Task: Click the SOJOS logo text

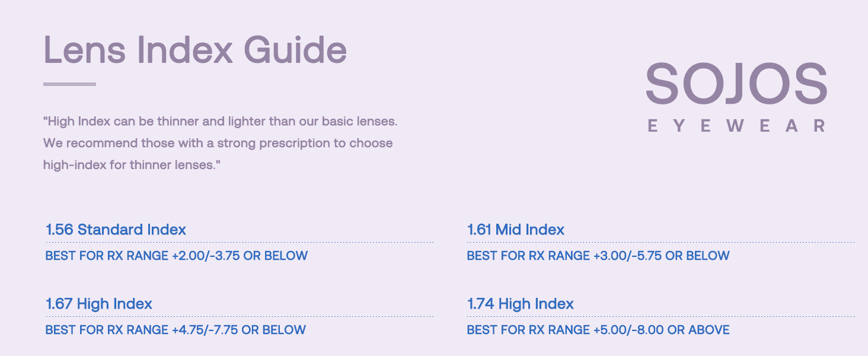Action: [736, 84]
